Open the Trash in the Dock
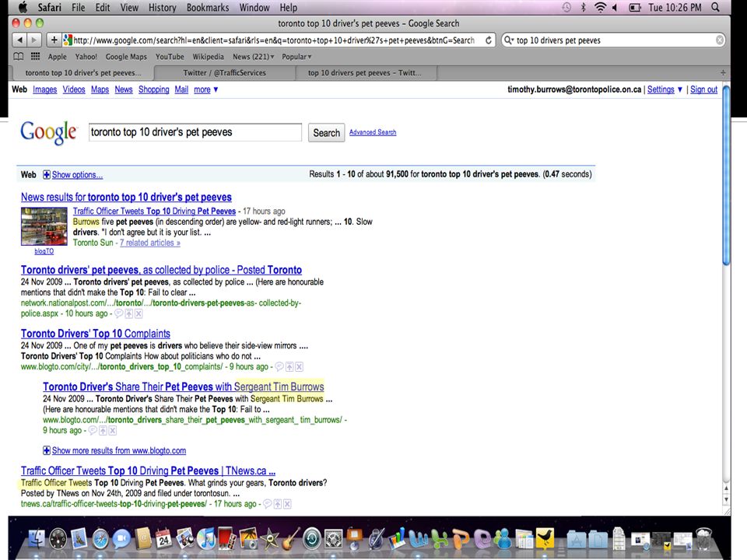The width and height of the screenshot is (747, 560). click(703, 538)
